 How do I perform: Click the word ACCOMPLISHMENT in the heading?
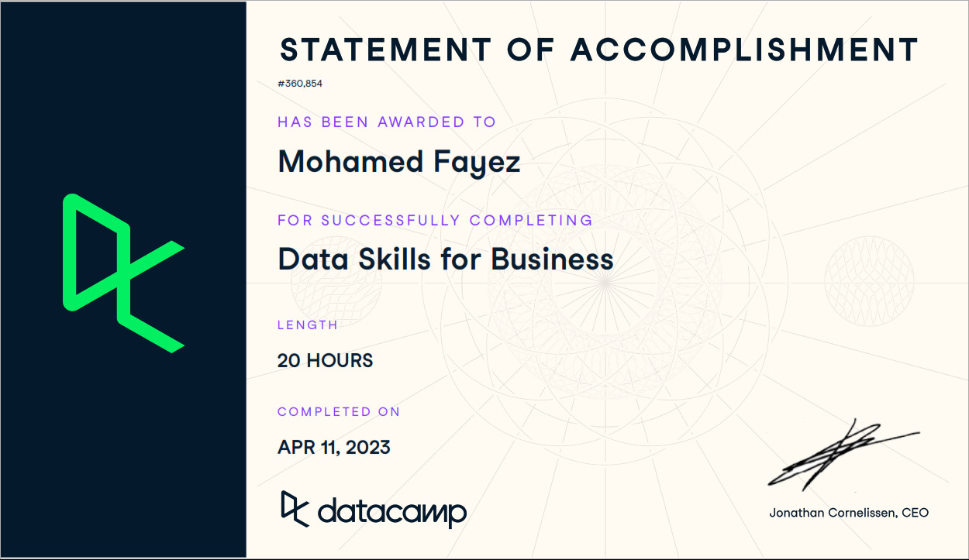[x=744, y=50]
